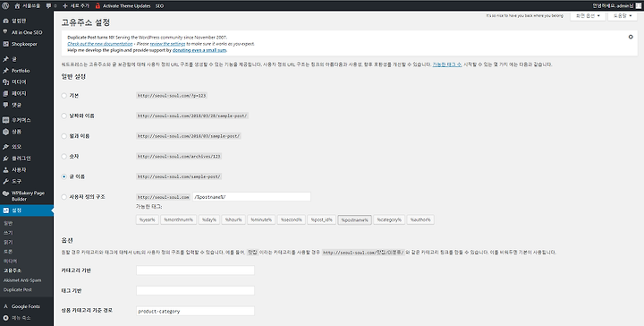This screenshot has width=644, height=326.
Task: Open 토론 settings submenu
Action: pyautogui.click(x=8, y=252)
